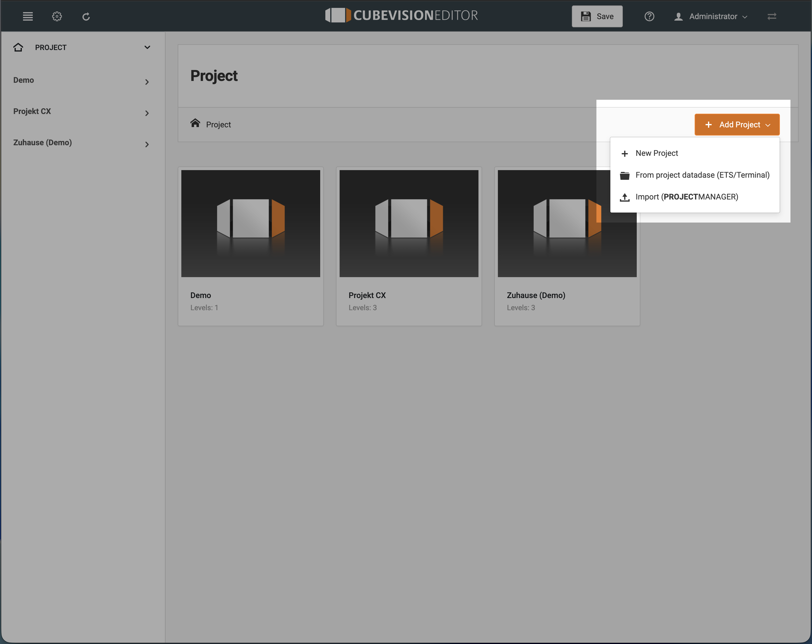Open the Administrator user dropdown
The image size is (812, 644).
tap(710, 16)
